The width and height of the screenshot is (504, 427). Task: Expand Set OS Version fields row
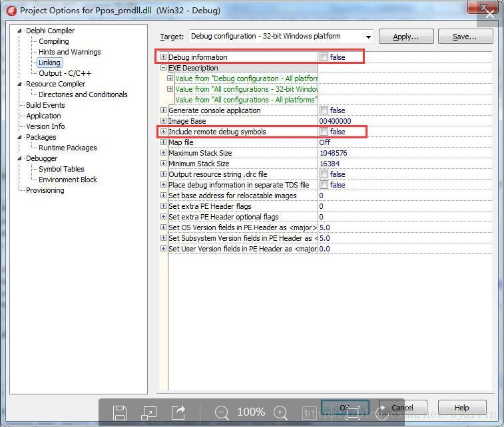(163, 227)
